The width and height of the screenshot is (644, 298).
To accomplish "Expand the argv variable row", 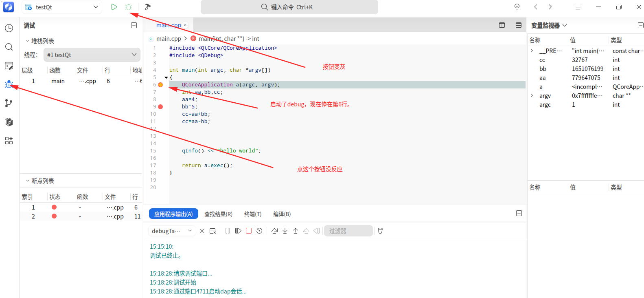I will [x=532, y=95].
